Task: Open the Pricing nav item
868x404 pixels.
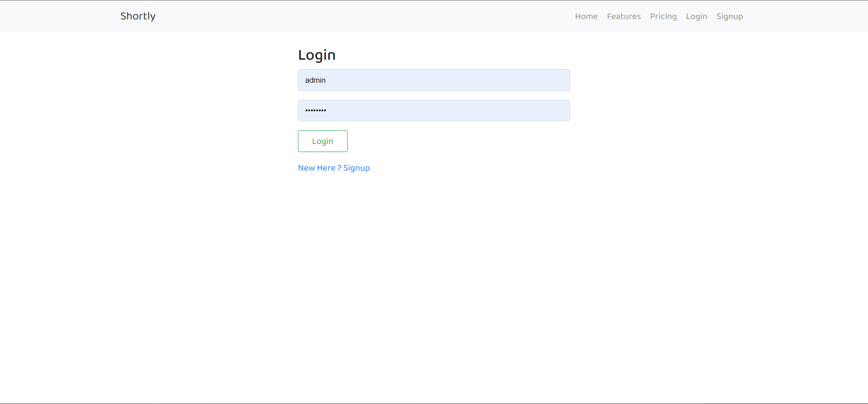Action: point(663,16)
